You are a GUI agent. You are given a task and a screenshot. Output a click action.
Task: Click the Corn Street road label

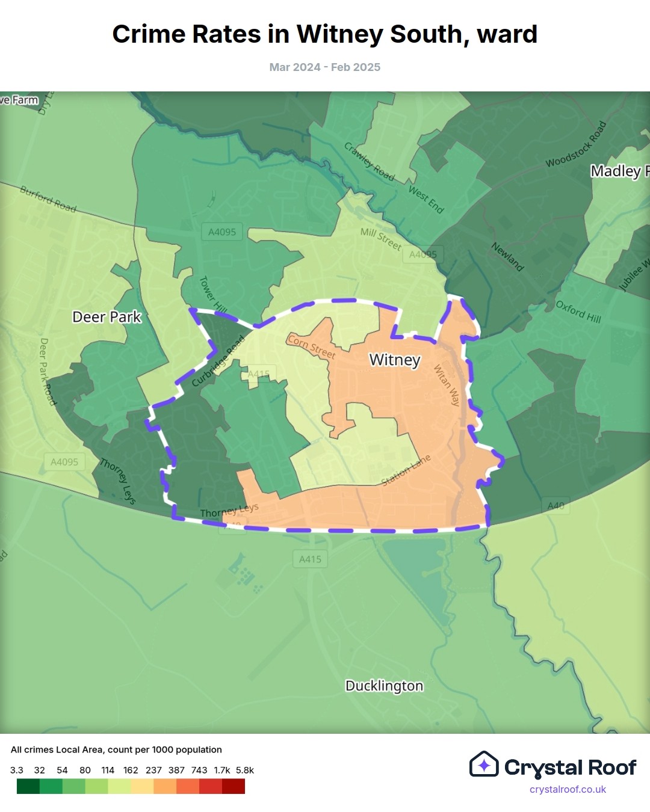(311, 347)
